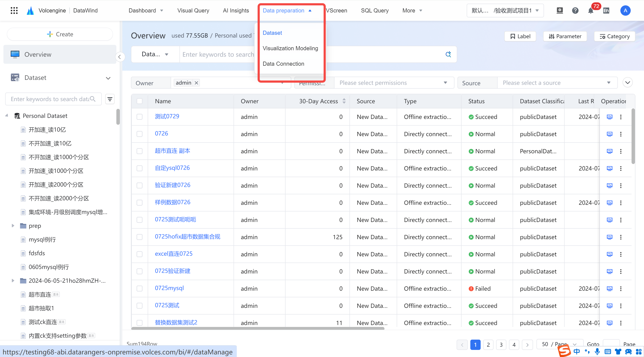Check the box for row 0725测试呃呃呃

(140, 220)
